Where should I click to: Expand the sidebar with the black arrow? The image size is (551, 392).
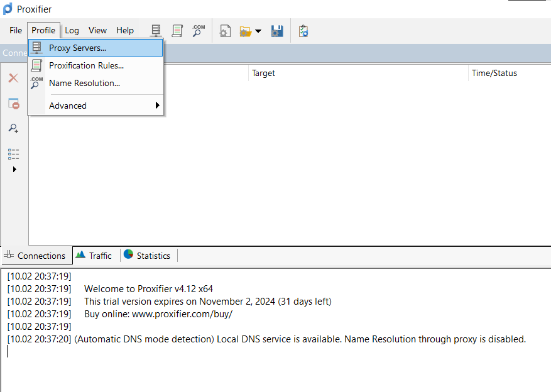click(14, 170)
